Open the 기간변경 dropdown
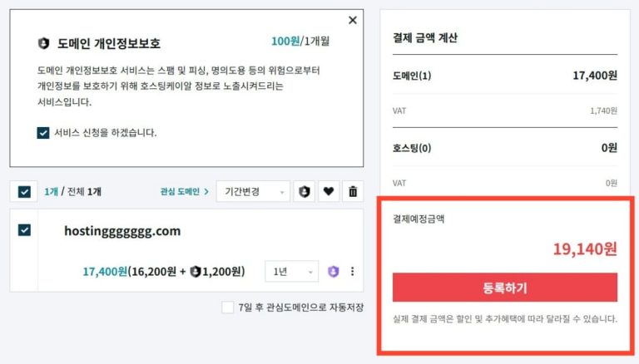The height and width of the screenshot is (364, 639). click(x=253, y=192)
